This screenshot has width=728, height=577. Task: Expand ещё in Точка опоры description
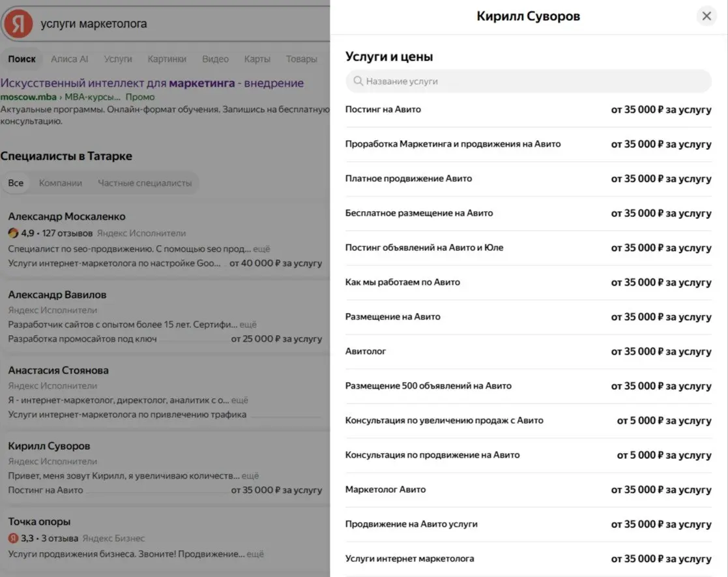[255, 554]
